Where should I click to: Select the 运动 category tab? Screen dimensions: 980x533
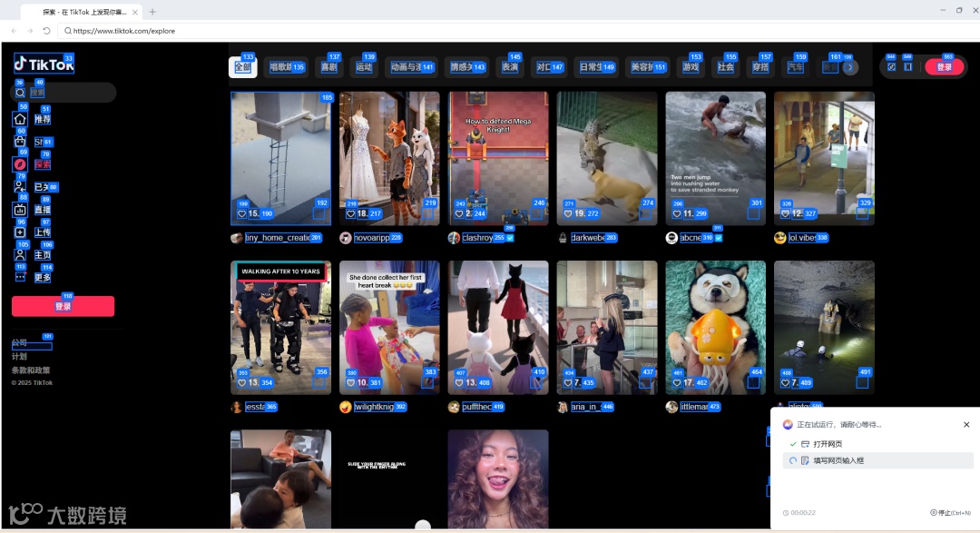pyautogui.click(x=365, y=67)
